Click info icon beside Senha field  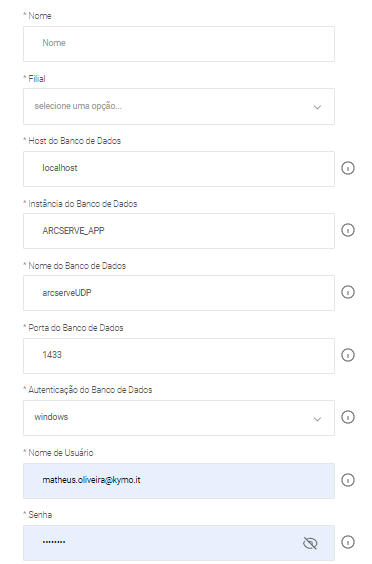coord(348,542)
